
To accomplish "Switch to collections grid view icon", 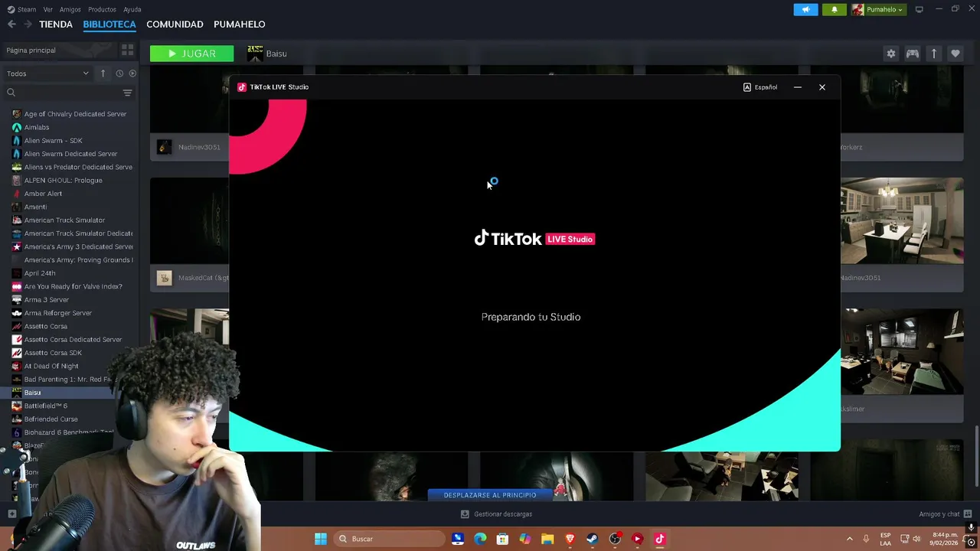I will tap(127, 51).
